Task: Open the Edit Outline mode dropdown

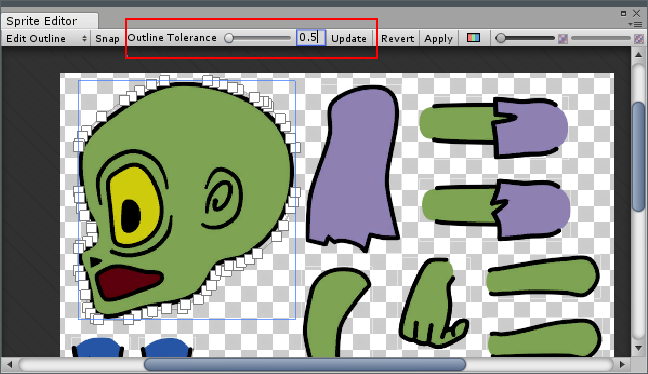Action: coord(46,38)
